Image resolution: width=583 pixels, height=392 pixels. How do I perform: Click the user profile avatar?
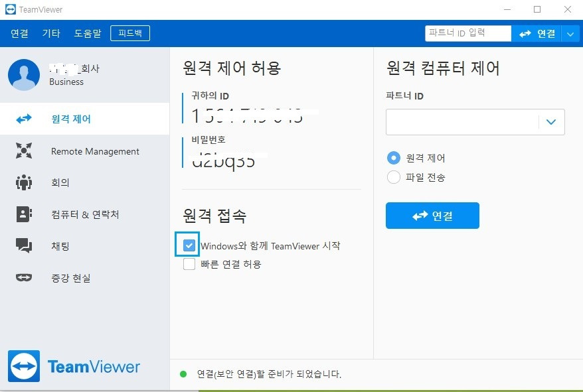tap(24, 75)
